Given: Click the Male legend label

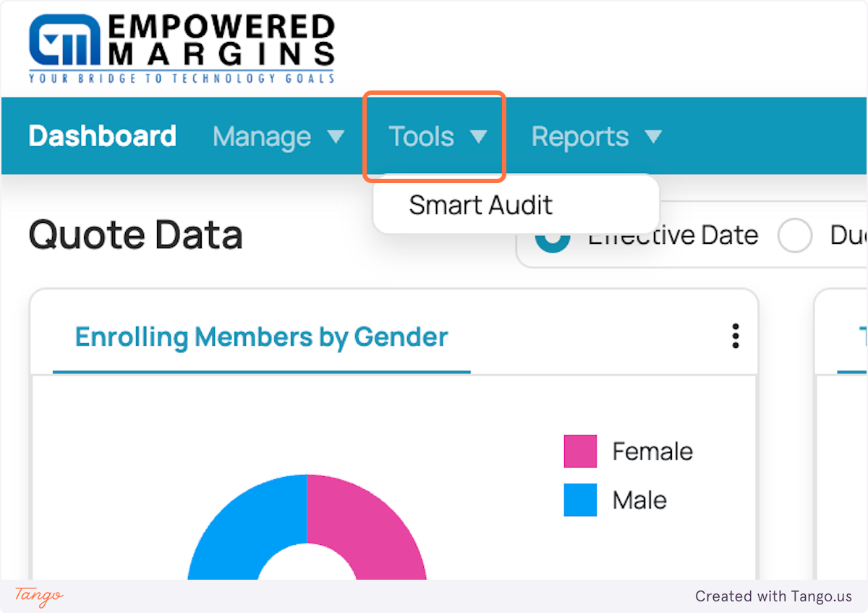Looking at the screenshot, I should pyautogui.click(x=639, y=500).
